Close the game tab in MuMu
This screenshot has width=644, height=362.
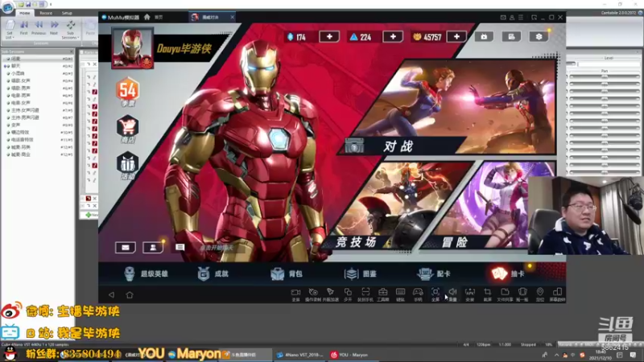click(x=233, y=17)
